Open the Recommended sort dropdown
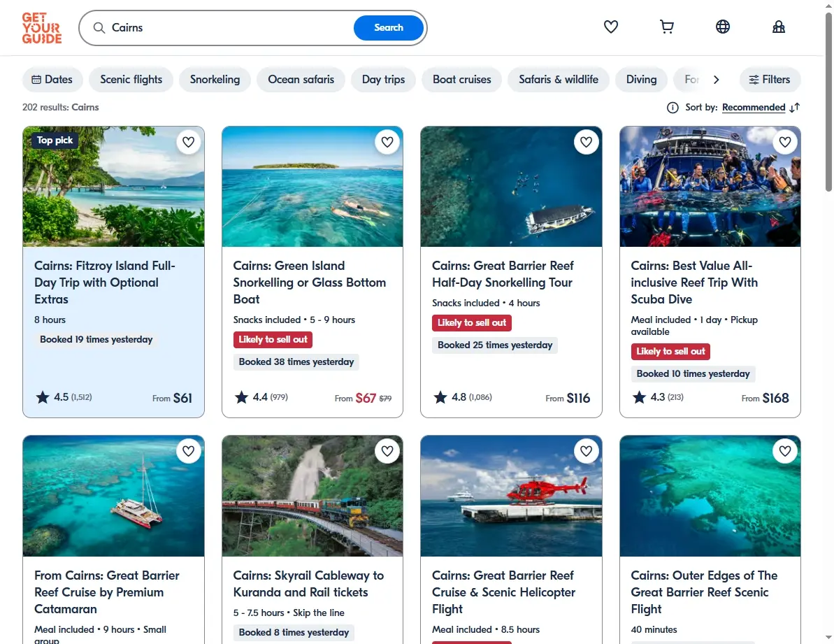 pyautogui.click(x=753, y=108)
